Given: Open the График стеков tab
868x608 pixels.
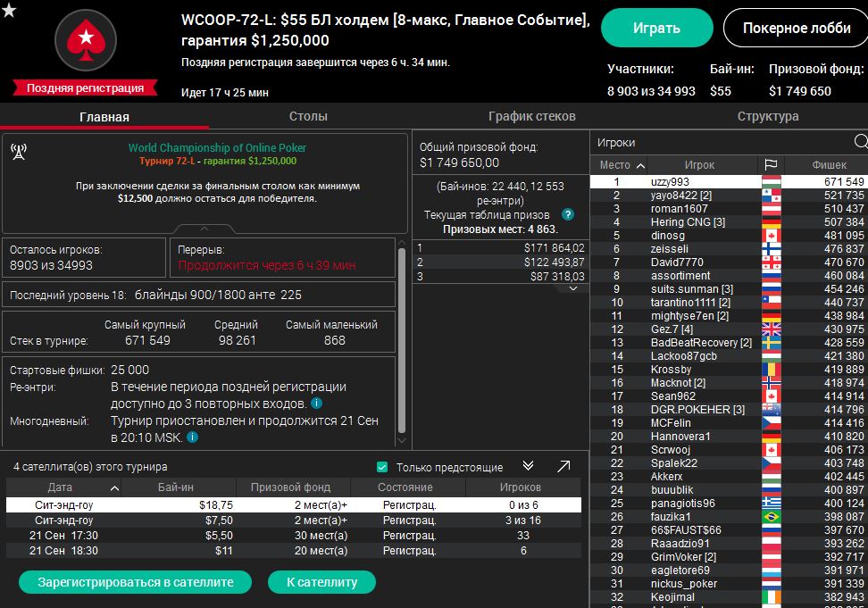Looking at the screenshot, I should (532, 116).
